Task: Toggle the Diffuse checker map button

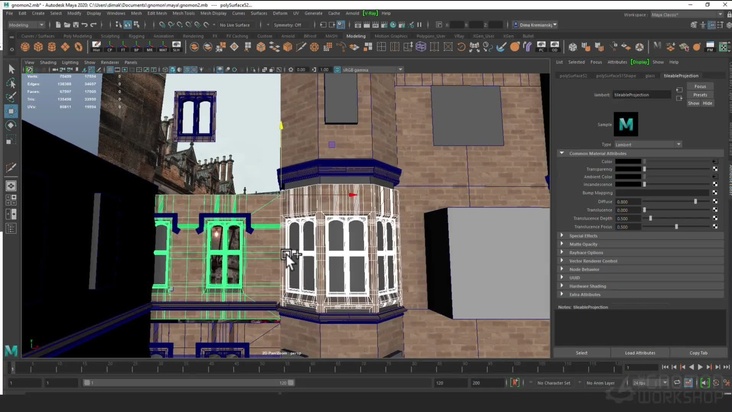Action: (715, 202)
